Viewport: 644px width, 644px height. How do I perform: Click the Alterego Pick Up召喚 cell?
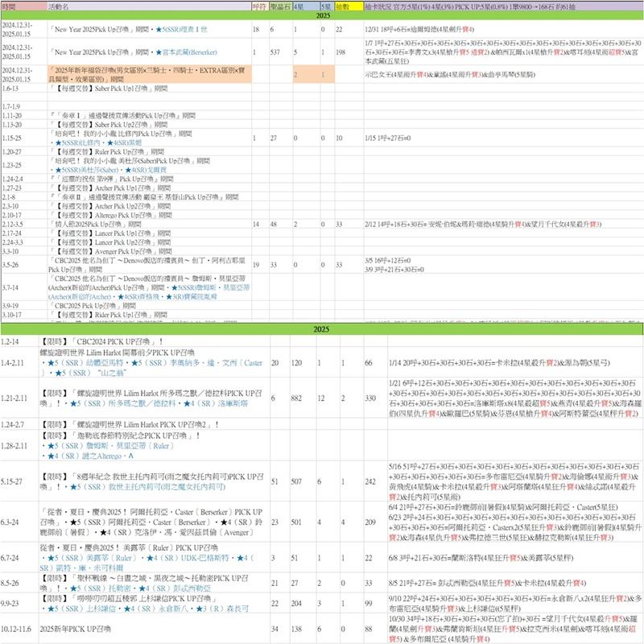(150, 215)
